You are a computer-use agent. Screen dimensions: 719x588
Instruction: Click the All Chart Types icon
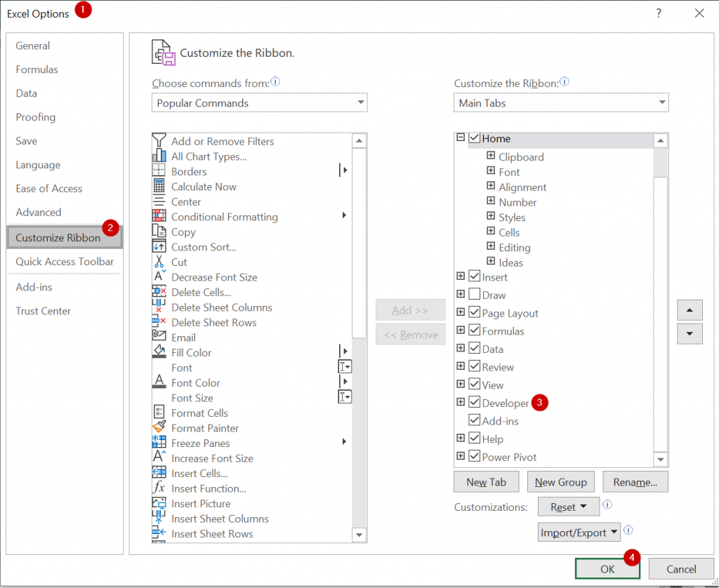[159, 156]
